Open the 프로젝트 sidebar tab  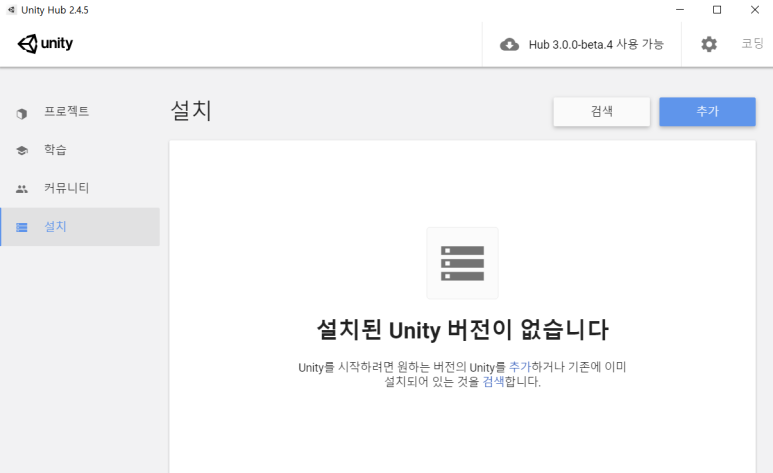80,112
